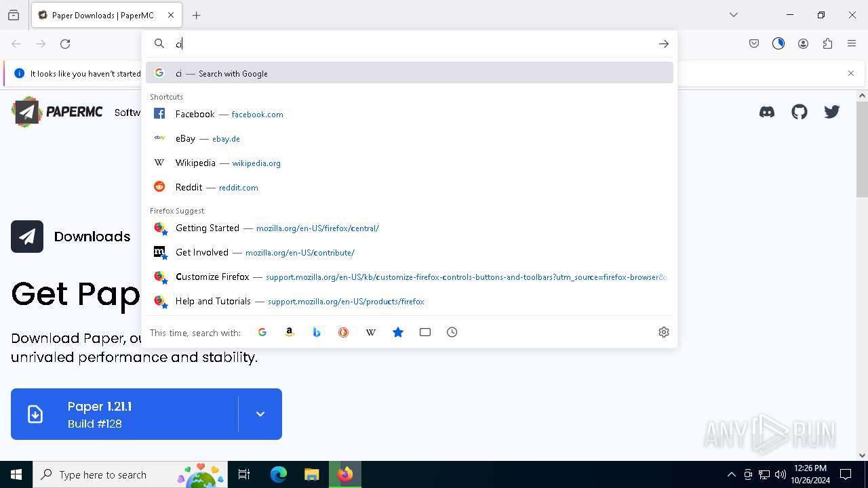Search this time with Wikipedia icon

click(371, 332)
